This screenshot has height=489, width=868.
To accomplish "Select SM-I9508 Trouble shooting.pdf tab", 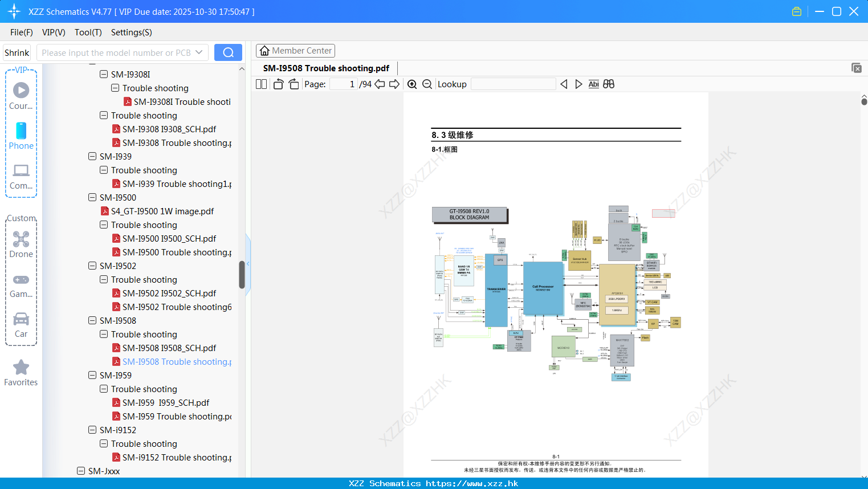I will click(x=326, y=68).
